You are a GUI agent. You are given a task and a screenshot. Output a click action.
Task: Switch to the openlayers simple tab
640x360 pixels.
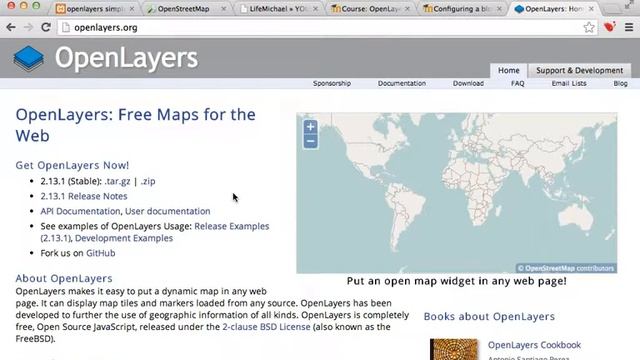(x=95, y=9)
